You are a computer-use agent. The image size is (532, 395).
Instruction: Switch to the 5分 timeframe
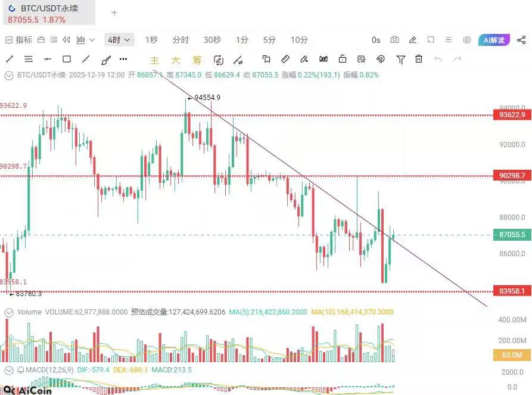coord(269,40)
